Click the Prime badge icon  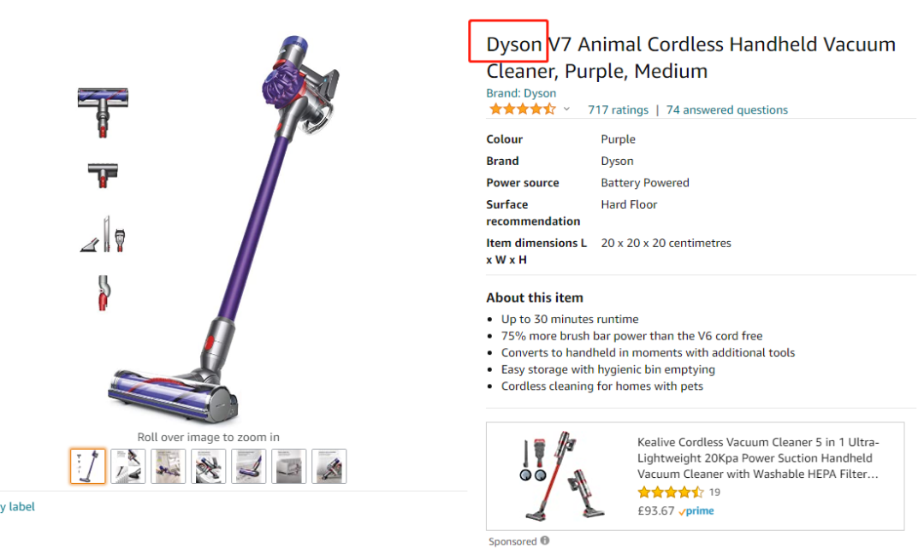696,510
